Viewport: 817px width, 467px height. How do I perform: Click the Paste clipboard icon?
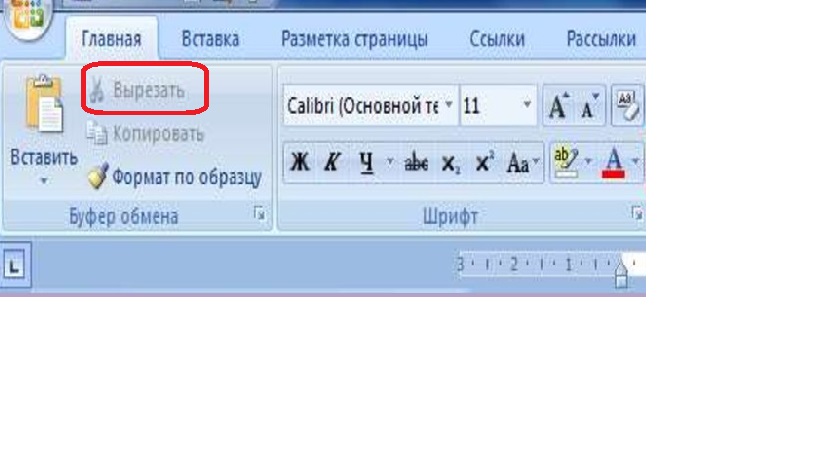(43, 105)
